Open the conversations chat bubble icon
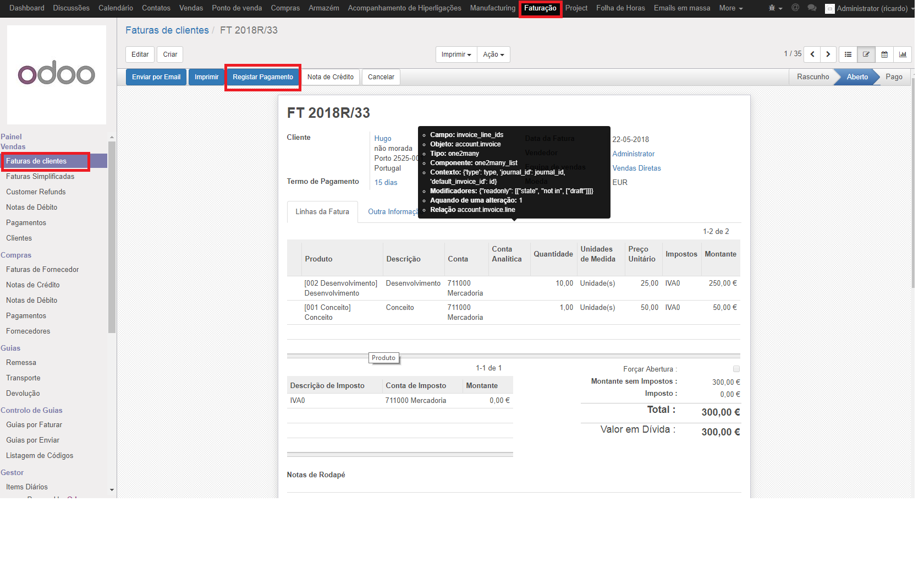The height and width of the screenshot is (578, 924). click(812, 8)
